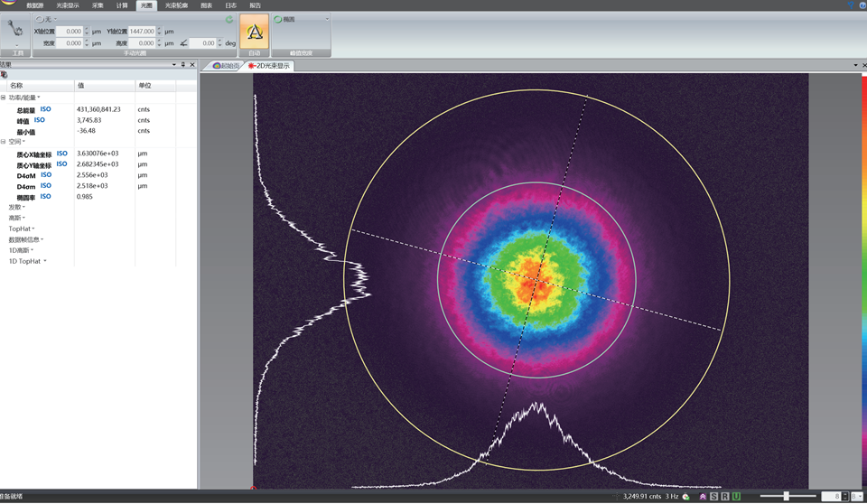Image resolution: width=867 pixels, height=504 pixels.
Task: Click the icon below results panel title
Action: pos(4,74)
